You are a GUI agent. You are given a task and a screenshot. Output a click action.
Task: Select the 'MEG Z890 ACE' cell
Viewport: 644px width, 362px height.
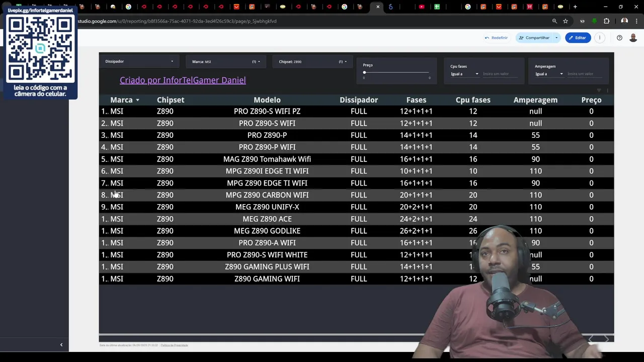click(267, 219)
